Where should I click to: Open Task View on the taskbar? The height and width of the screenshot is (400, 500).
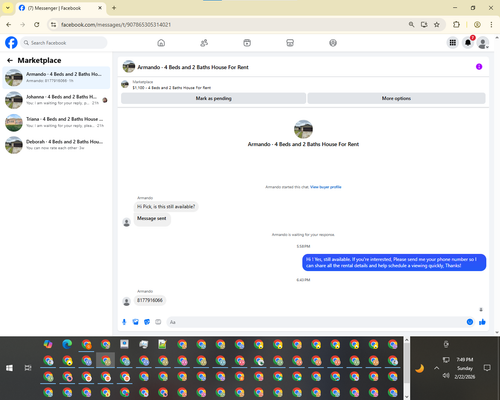point(28,368)
